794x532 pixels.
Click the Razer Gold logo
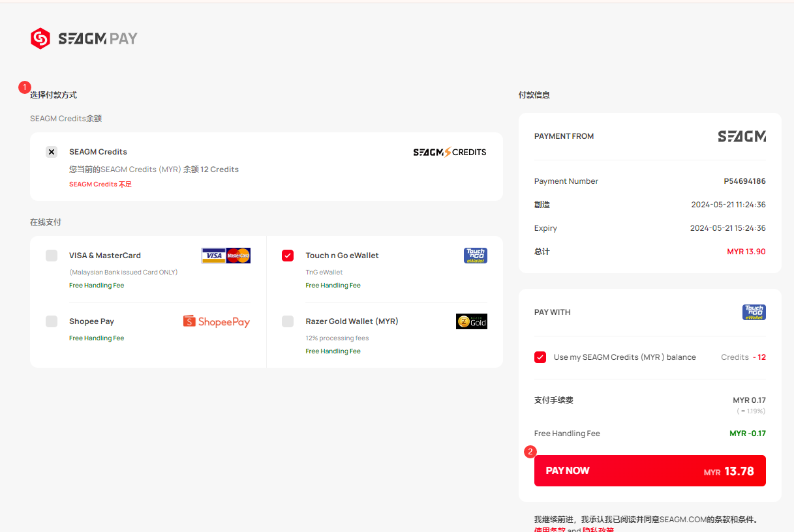point(471,321)
